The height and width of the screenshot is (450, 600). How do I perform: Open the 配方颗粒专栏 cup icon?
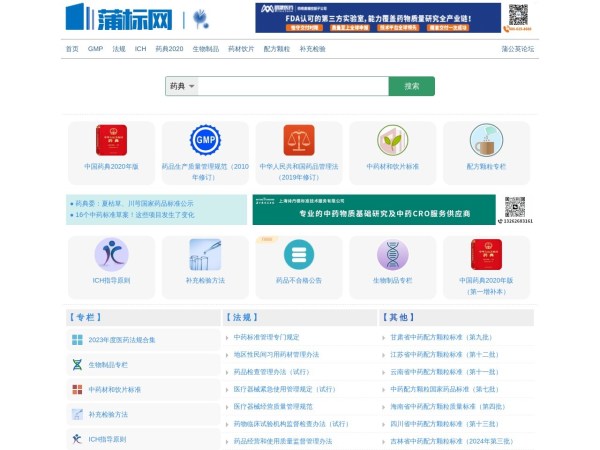coord(486,140)
